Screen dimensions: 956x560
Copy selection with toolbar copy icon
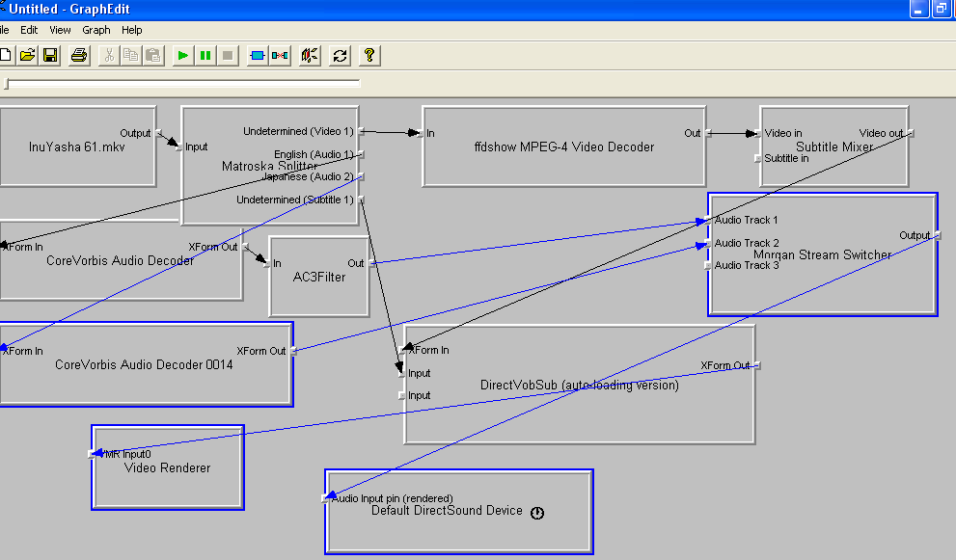[130, 56]
